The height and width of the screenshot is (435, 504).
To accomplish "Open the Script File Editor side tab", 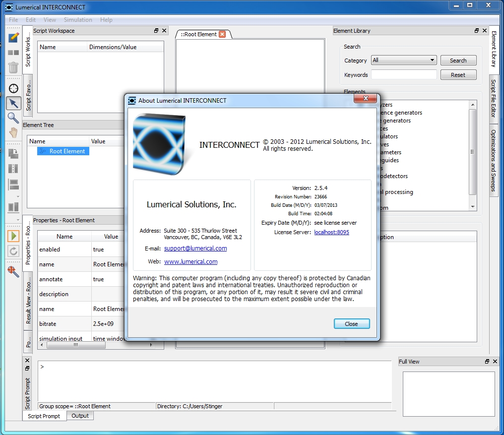I will (494, 99).
